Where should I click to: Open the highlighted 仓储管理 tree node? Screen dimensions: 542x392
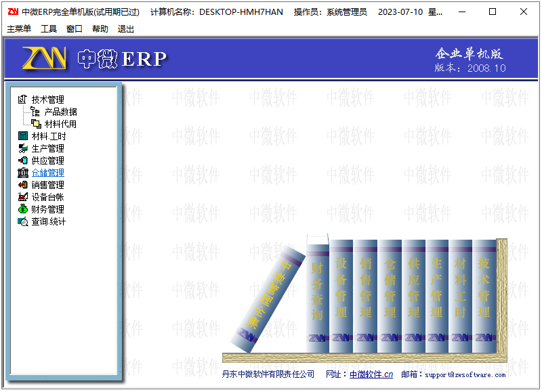pos(47,173)
